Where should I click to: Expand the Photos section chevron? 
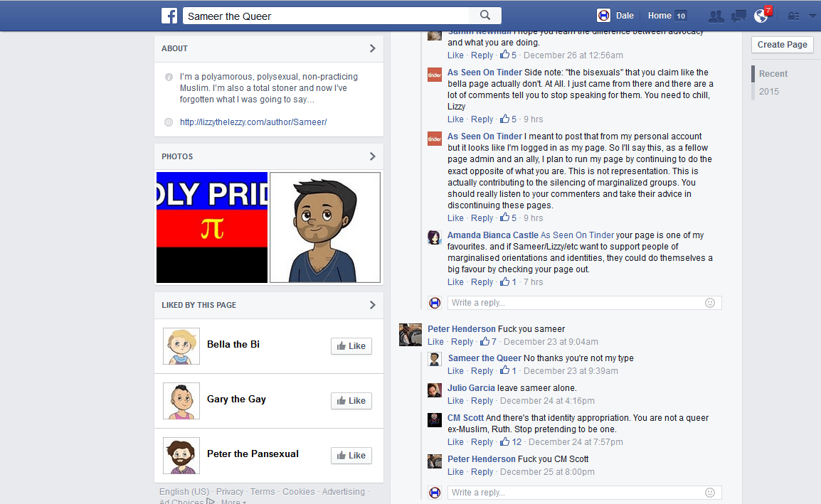coord(372,156)
